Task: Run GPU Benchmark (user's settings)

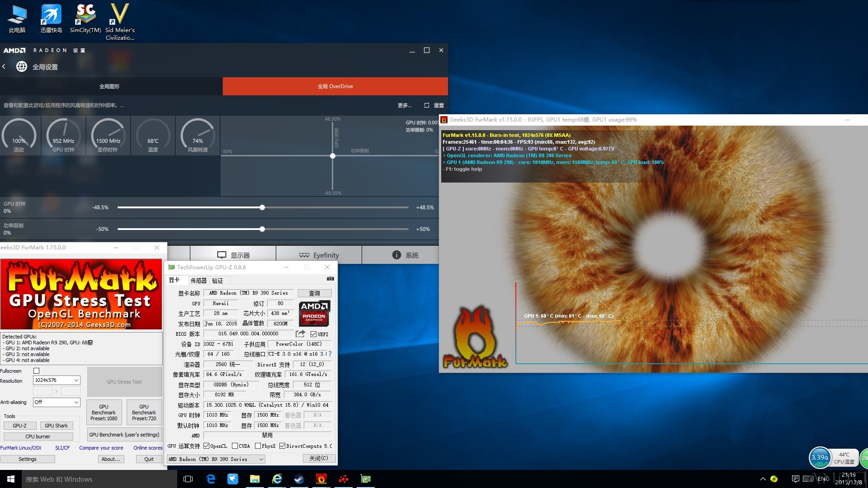Action: point(124,435)
